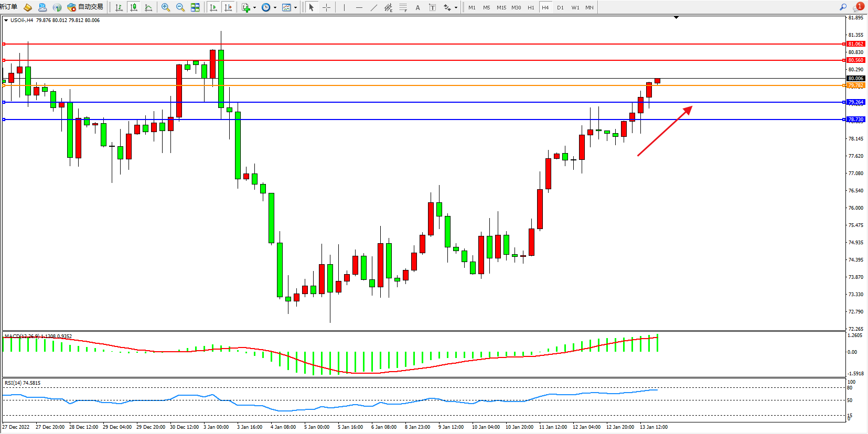This screenshot has height=434, width=868.
Task: Pick the Fibonacci retracement tool
Action: [403, 7]
